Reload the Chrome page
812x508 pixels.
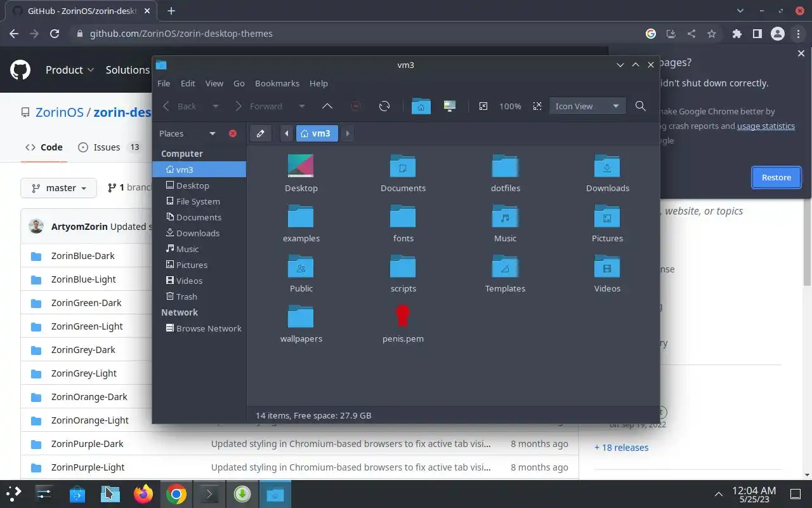click(x=55, y=34)
